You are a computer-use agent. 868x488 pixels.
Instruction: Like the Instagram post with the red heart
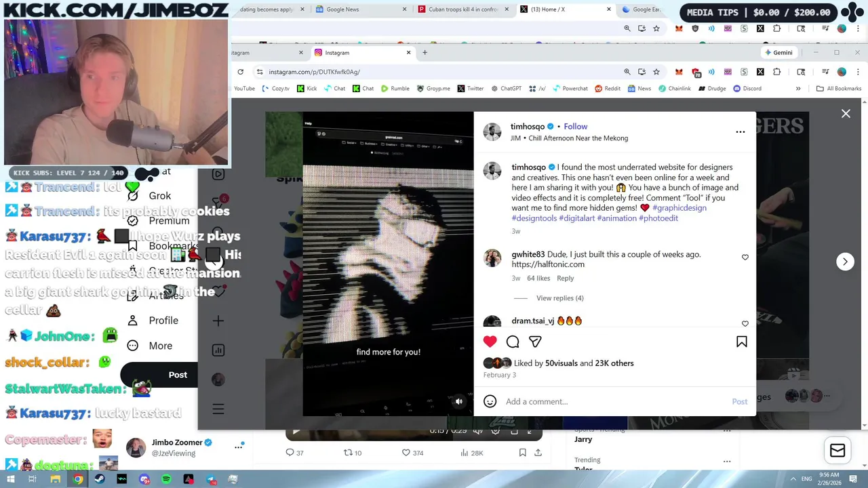click(x=490, y=342)
